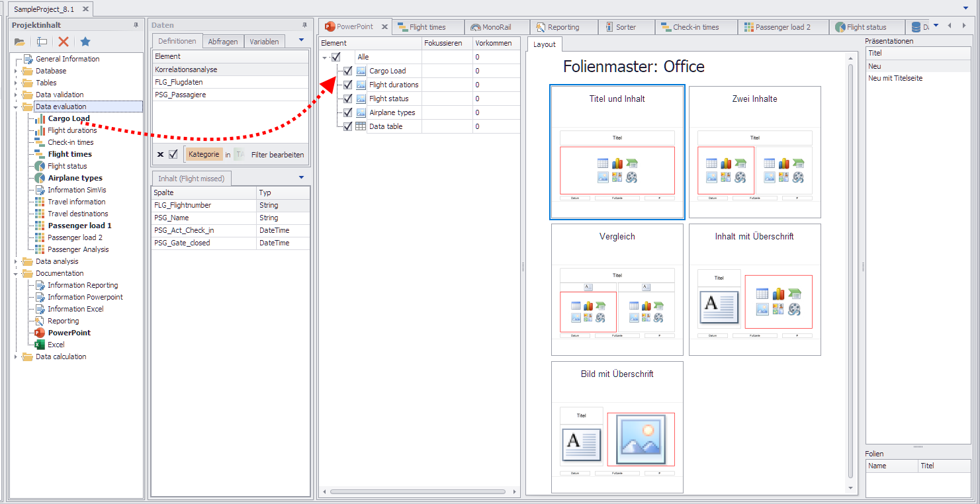Viewport: 980px width, 504px height.
Task: Select the Definitionen tab
Action: [x=177, y=41]
